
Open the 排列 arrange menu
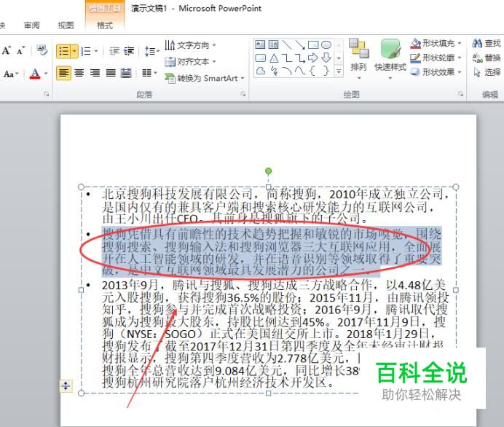(x=359, y=59)
